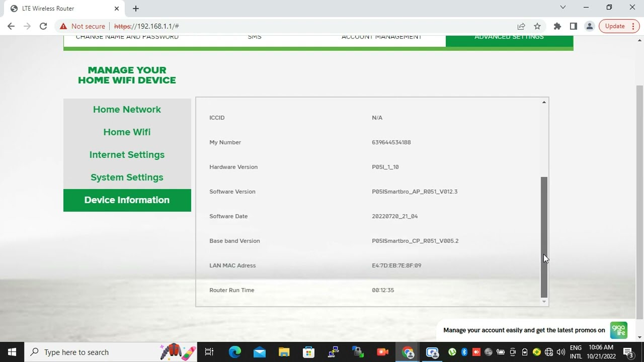Open the screen recorder taskbar icon

click(383, 352)
